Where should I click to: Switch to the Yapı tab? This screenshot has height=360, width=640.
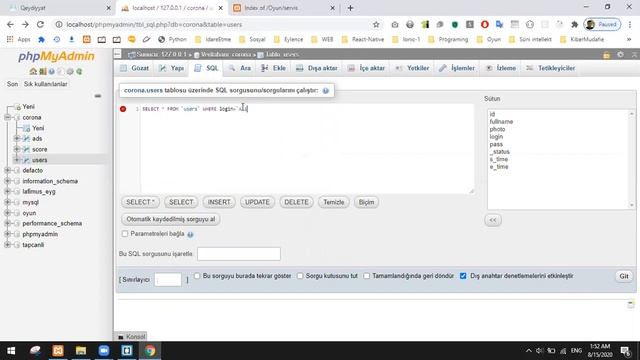tap(172, 68)
